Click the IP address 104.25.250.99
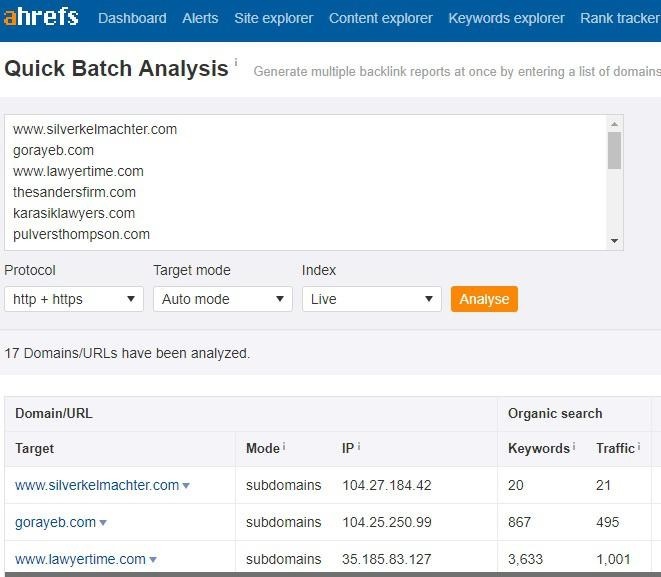 click(387, 523)
